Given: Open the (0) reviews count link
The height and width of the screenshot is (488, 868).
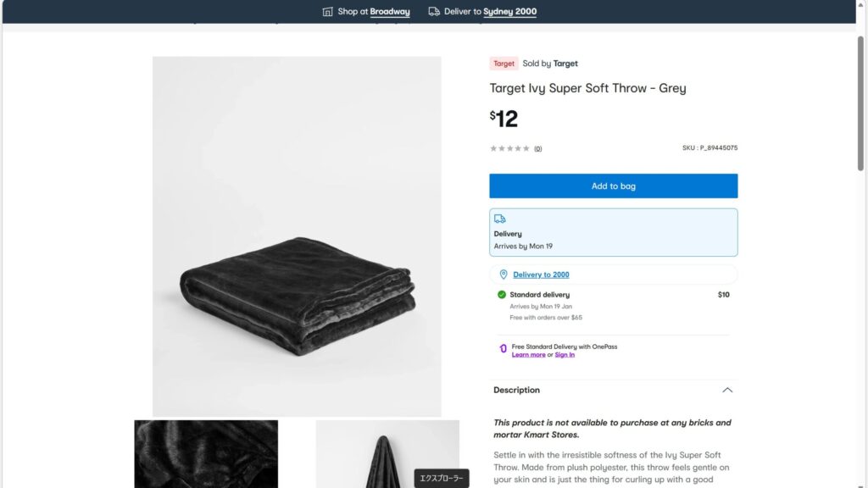Looking at the screenshot, I should [537, 149].
